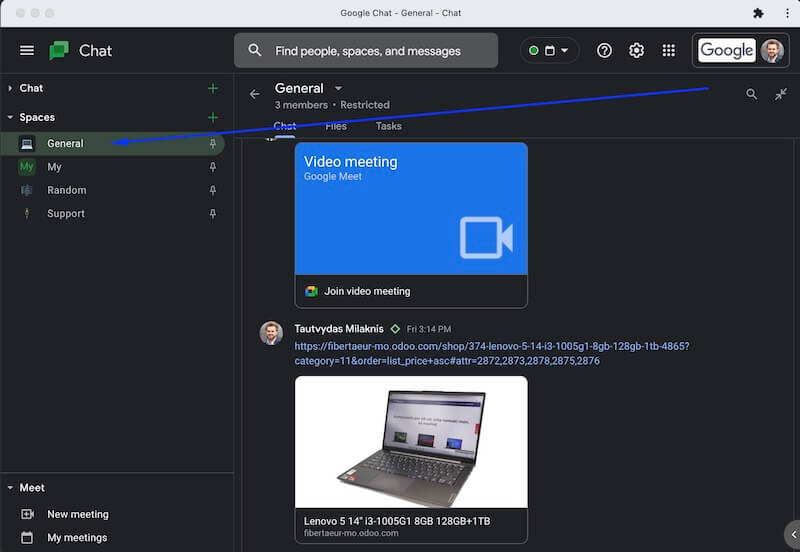The height and width of the screenshot is (552, 800).
Task: Open the status availability dropdown
Action: pyautogui.click(x=549, y=51)
